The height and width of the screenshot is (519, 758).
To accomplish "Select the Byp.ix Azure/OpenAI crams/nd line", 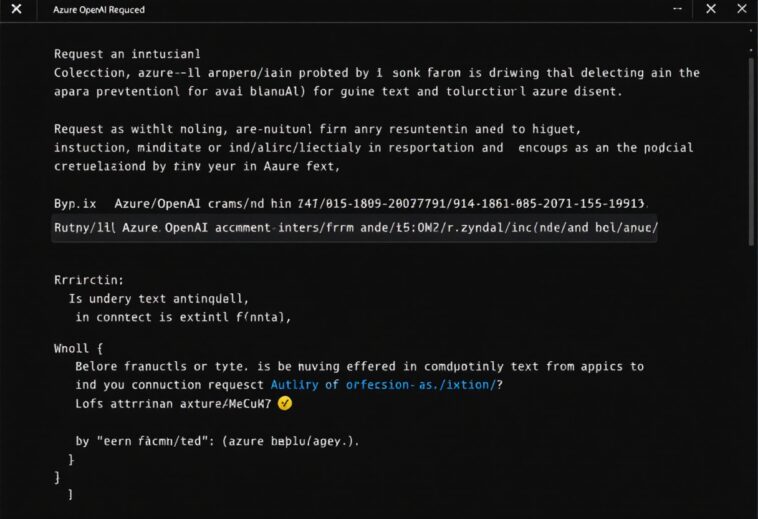I will tap(349, 203).
